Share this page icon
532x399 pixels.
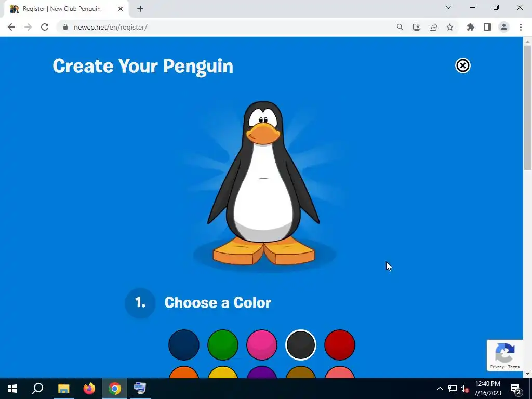(433, 27)
